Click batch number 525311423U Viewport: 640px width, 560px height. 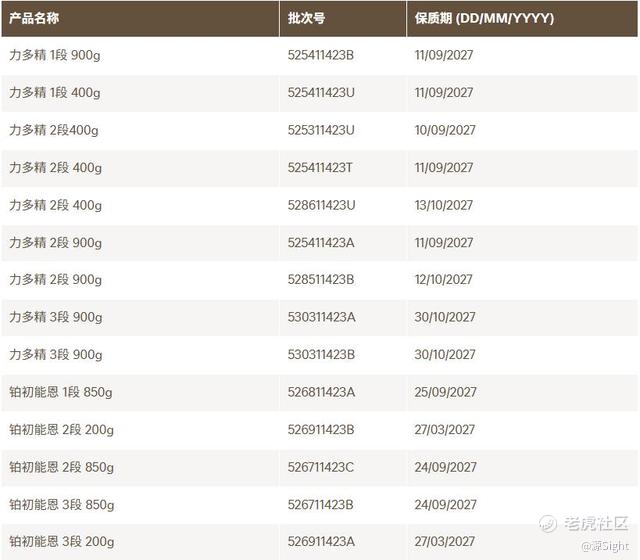coord(321,130)
